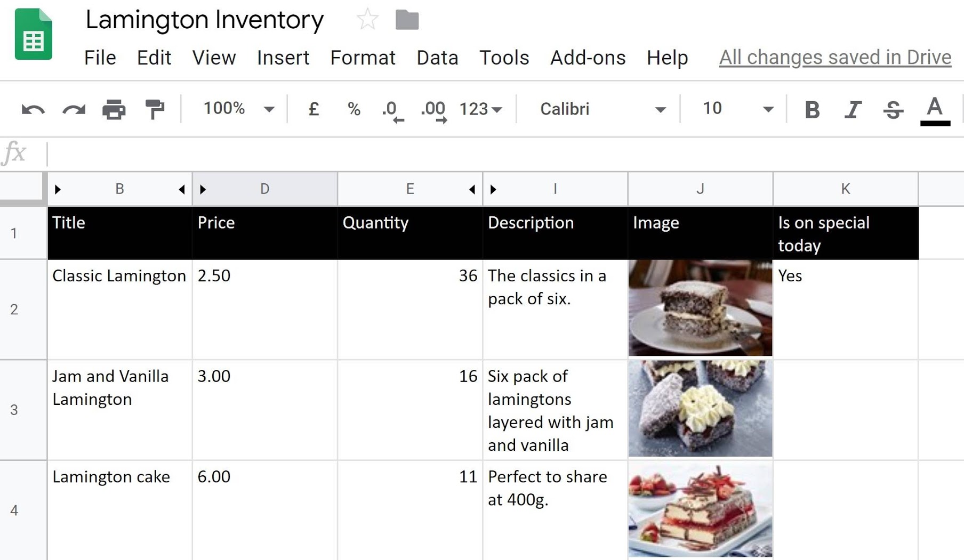Open the Format menu
This screenshot has height=560, width=964.
click(363, 58)
